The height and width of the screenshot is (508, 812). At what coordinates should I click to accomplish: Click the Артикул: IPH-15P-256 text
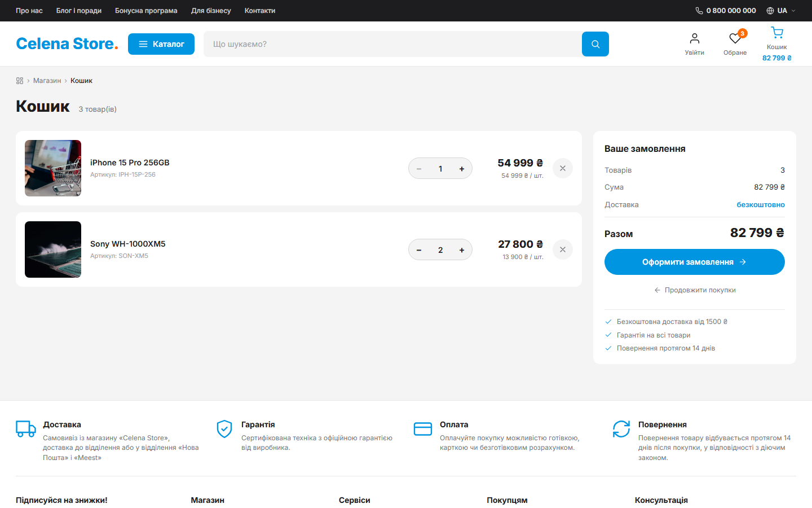(123, 175)
